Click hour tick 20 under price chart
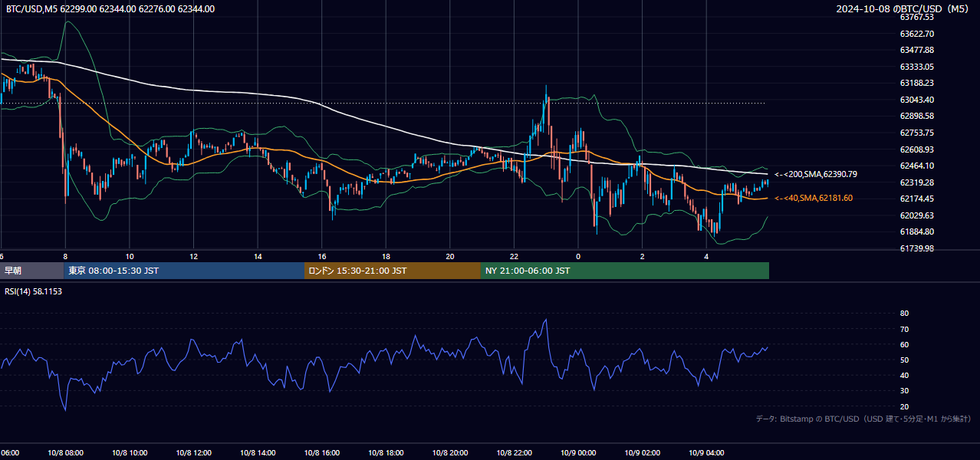 click(x=450, y=256)
